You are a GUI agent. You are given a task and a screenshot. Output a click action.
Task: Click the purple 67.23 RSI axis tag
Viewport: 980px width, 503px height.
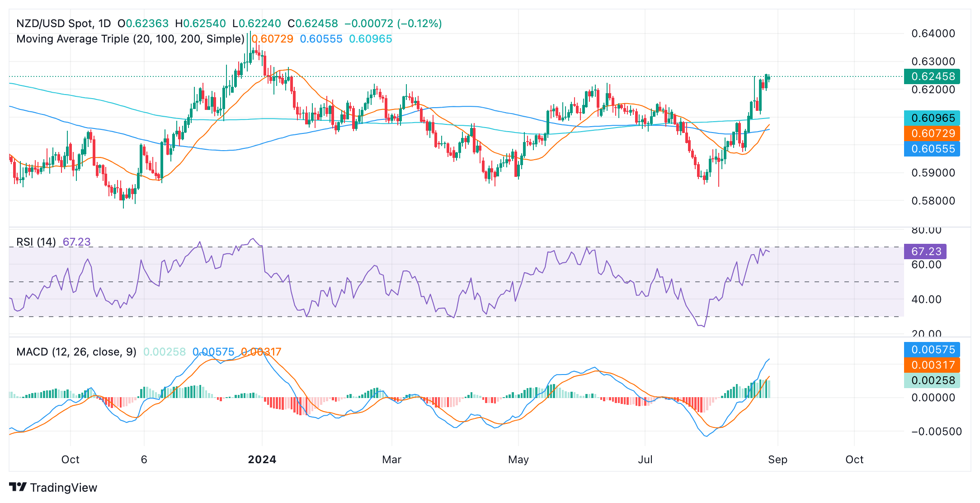click(925, 251)
